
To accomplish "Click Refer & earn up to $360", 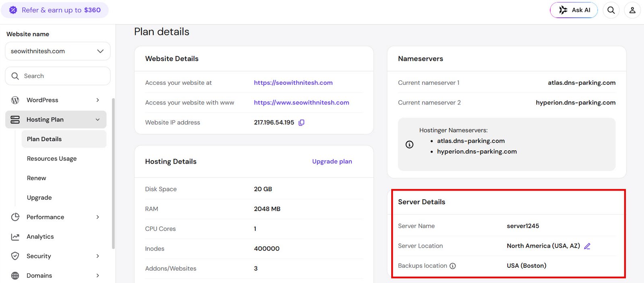I will [x=55, y=10].
